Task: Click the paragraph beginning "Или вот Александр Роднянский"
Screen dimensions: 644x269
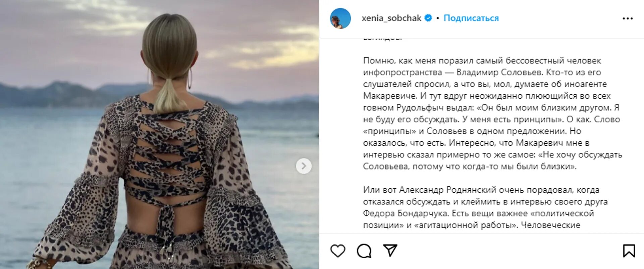Action: 485,207
